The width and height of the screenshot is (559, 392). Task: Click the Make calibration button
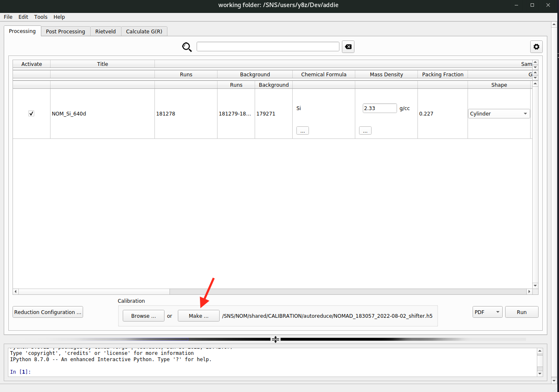pos(198,316)
